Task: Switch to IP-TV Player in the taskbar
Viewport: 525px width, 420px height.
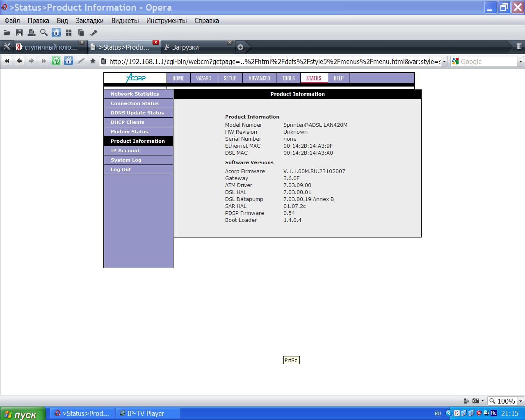Action: (x=148, y=413)
